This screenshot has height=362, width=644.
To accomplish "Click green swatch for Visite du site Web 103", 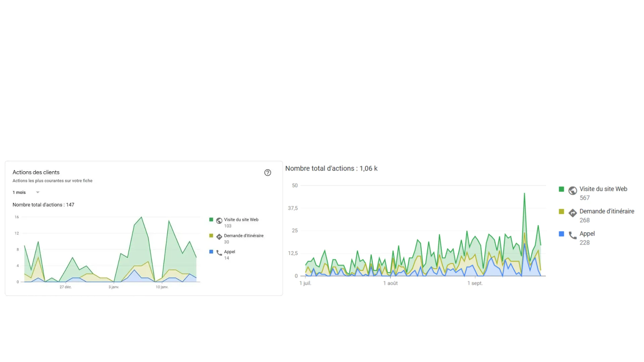I will (211, 220).
